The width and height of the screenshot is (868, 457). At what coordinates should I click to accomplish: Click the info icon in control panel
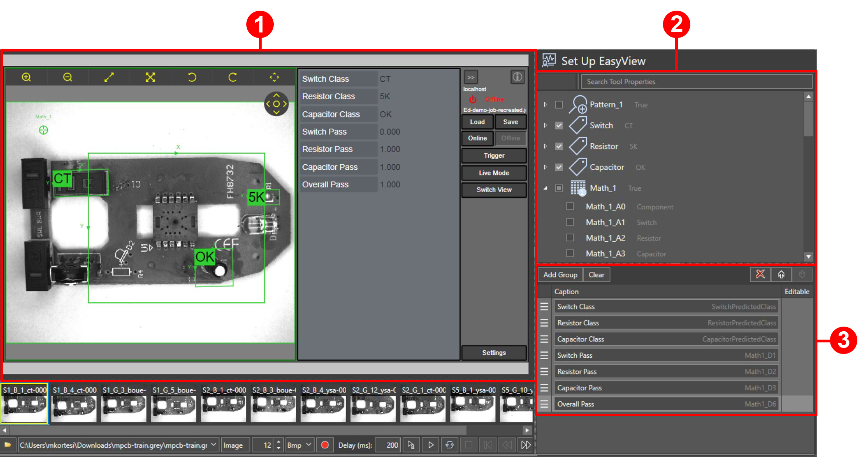517,77
